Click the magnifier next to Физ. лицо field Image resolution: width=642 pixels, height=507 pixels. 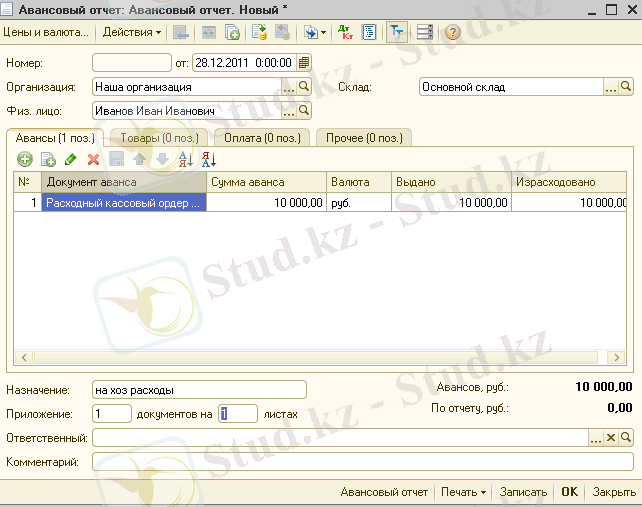[x=304, y=110]
